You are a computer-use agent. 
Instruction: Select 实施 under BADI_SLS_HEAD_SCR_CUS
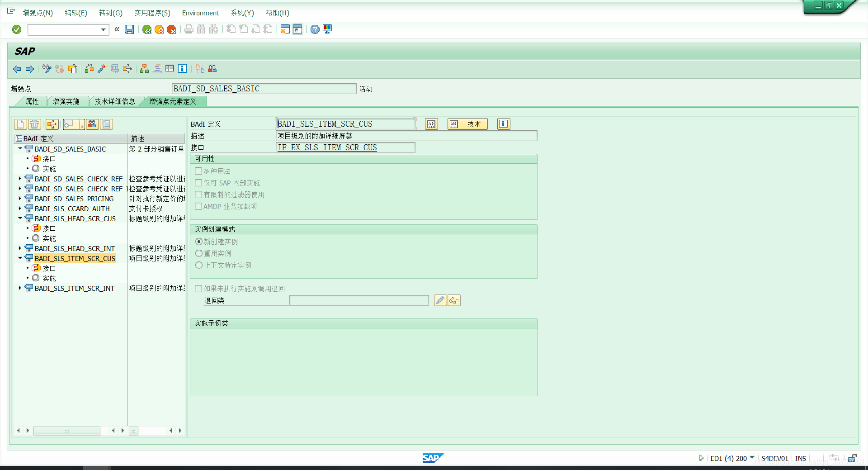(49, 238)
